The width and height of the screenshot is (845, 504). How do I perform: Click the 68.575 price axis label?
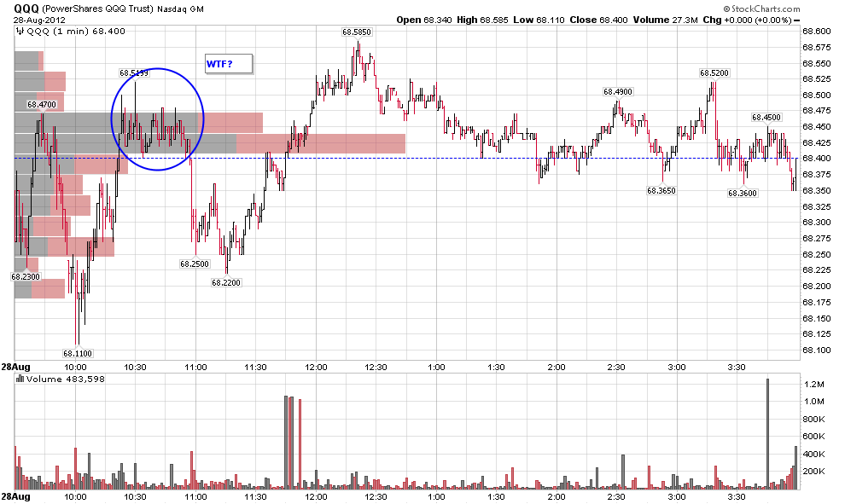pos(817,48)
